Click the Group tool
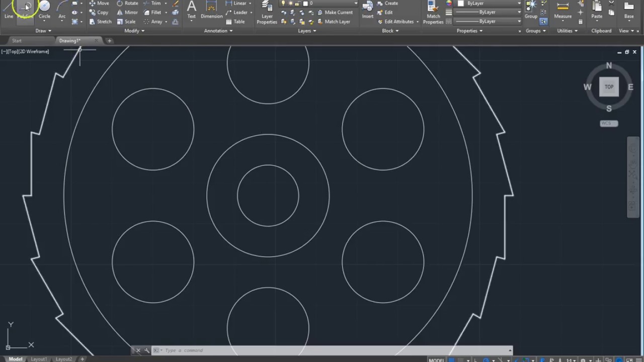This screenshot has width=644, height=362. (531, 10)
